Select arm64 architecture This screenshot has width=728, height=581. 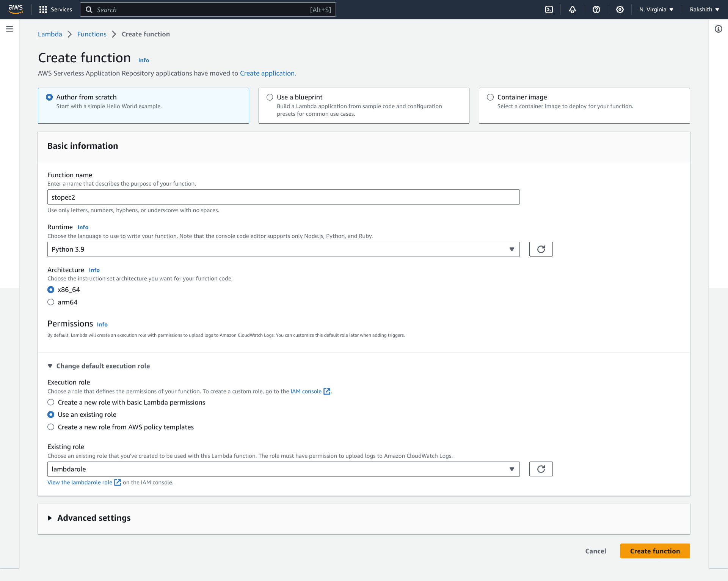[x=51, y=302]
